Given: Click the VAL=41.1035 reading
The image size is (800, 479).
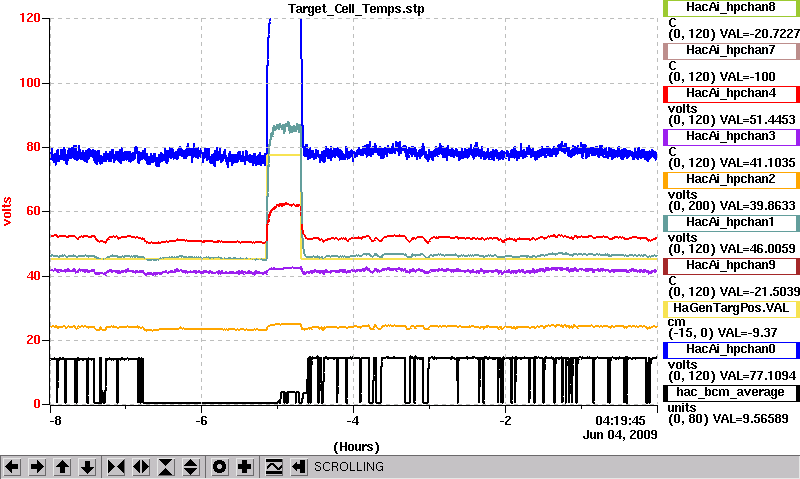Looking at the screenshot, I should coord(757,163).
